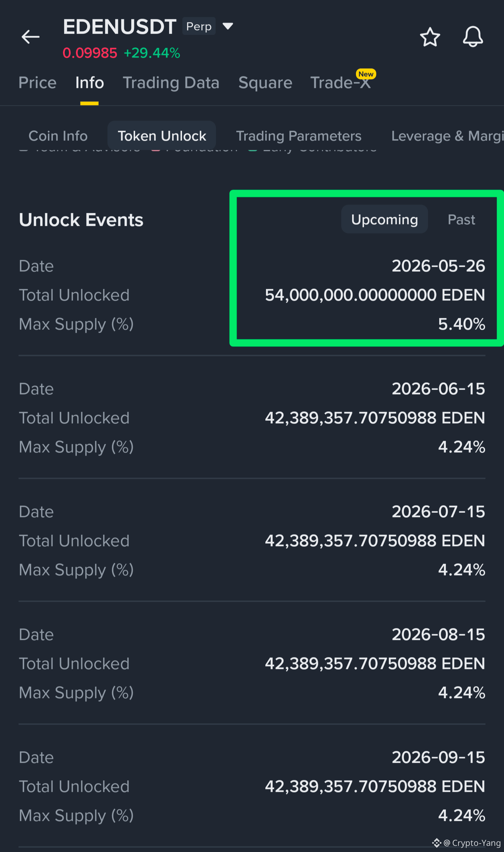
Task: Tap the 0.09985 price value
Action: [x=90, y=53]
